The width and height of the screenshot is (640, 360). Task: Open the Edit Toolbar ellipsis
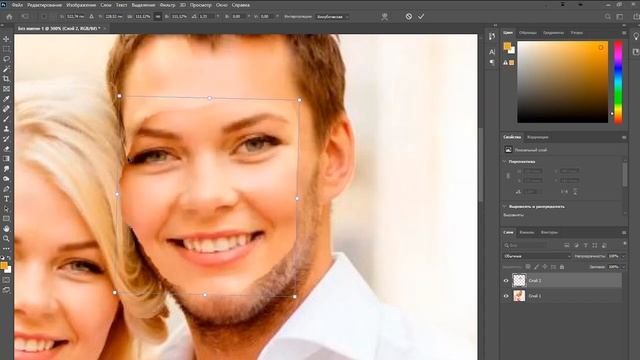[6, 249]
